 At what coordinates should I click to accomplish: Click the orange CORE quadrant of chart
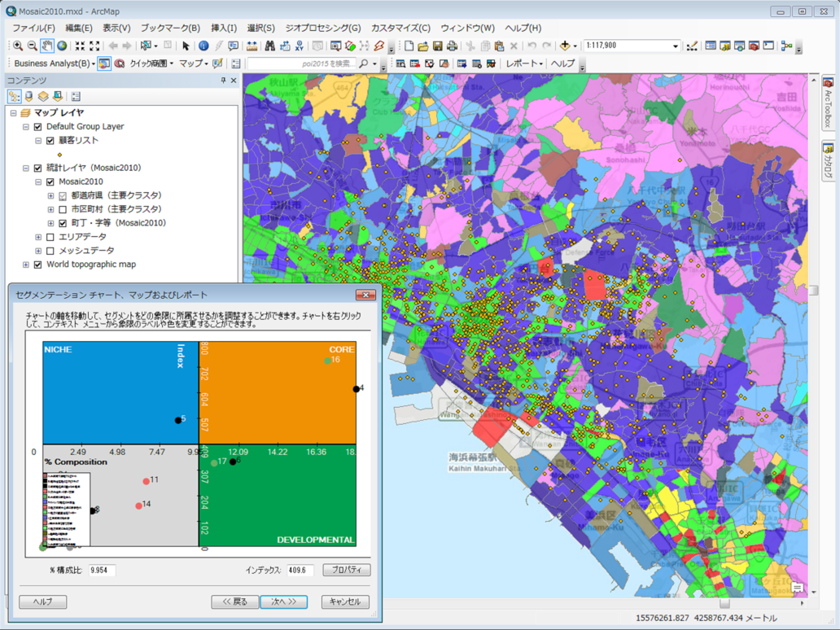278,392
